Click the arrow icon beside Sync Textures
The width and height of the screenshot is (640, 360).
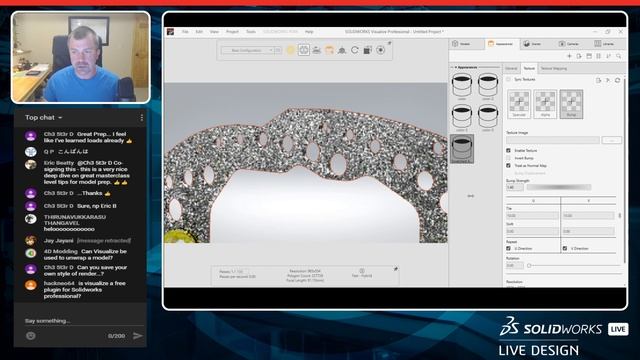tap(608, 80)
